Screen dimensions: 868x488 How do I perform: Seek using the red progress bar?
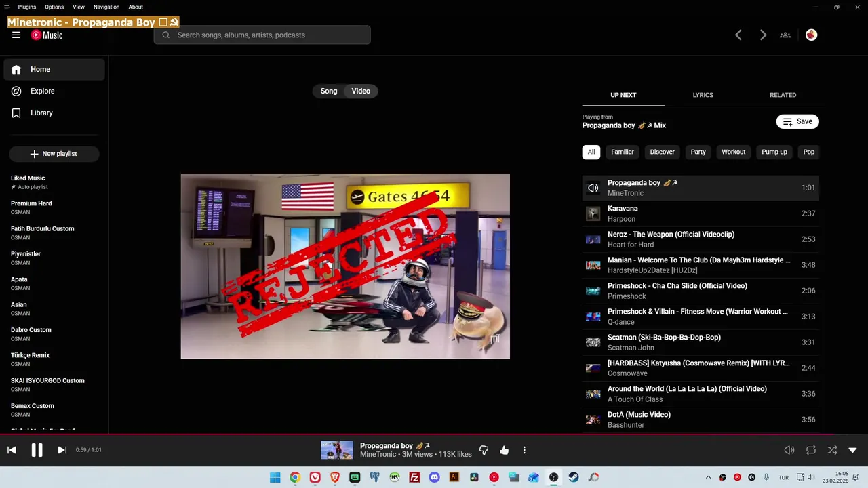(434, 434)
